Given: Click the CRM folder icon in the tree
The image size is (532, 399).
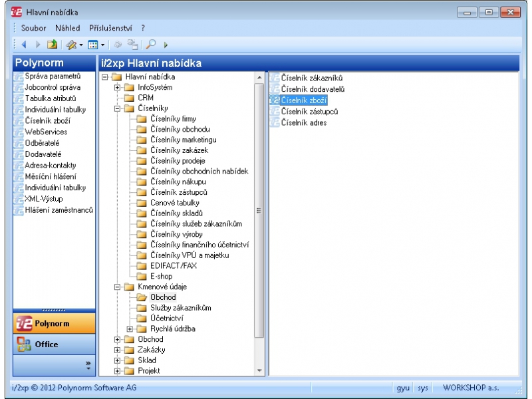Looking at the screenshot, I should pyautogui.click(x=129, y=98).
